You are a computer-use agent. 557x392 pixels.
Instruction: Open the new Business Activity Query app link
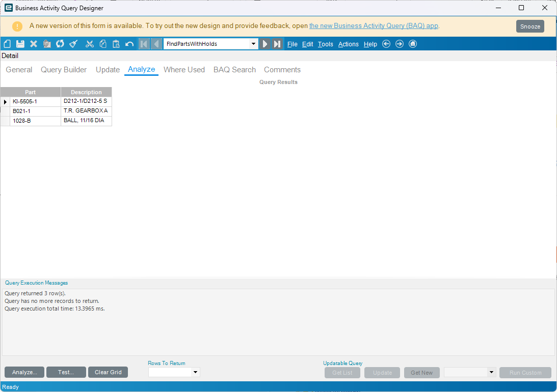pos(374,26)
